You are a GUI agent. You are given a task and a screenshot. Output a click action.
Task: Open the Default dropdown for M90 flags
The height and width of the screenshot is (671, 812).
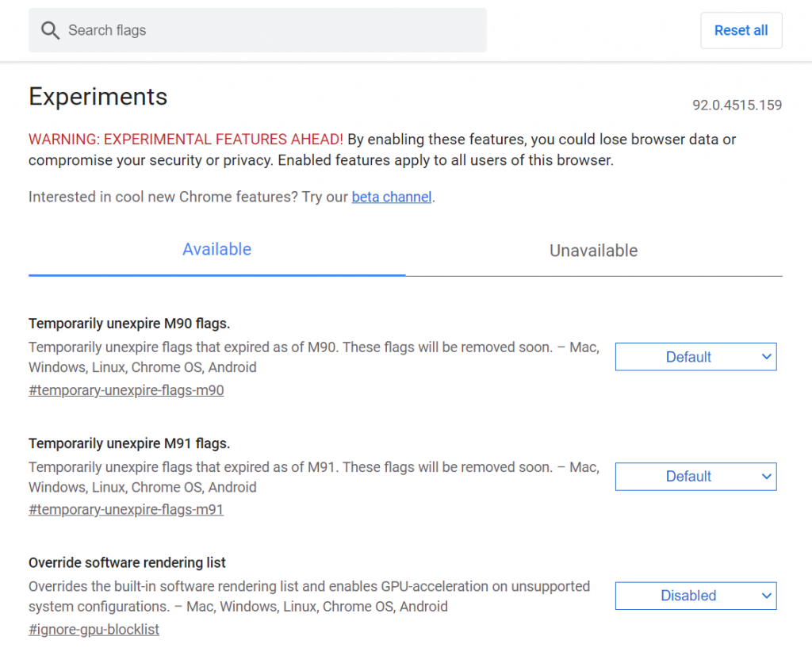[x=688, y=356]
